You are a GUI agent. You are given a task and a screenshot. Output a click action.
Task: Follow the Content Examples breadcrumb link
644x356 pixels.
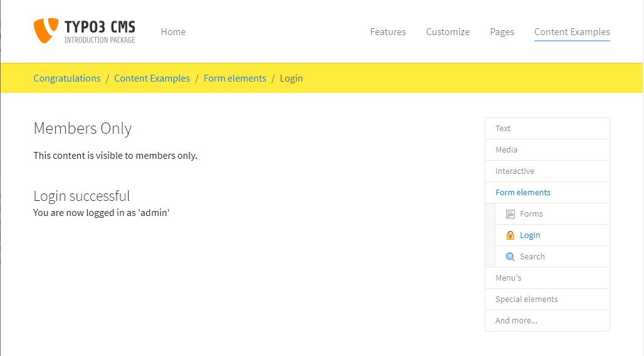[152, 78]
